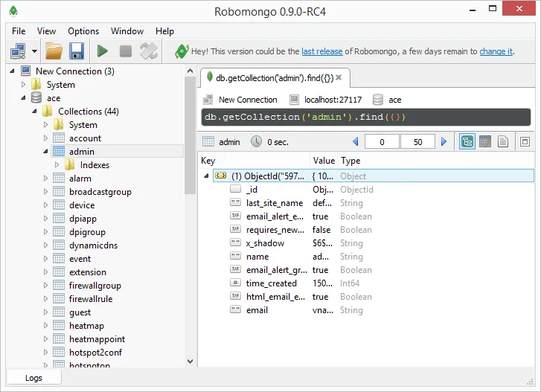Screen dimensions: 541x392
Task: Open the Options menu
Action: point(83,31)
